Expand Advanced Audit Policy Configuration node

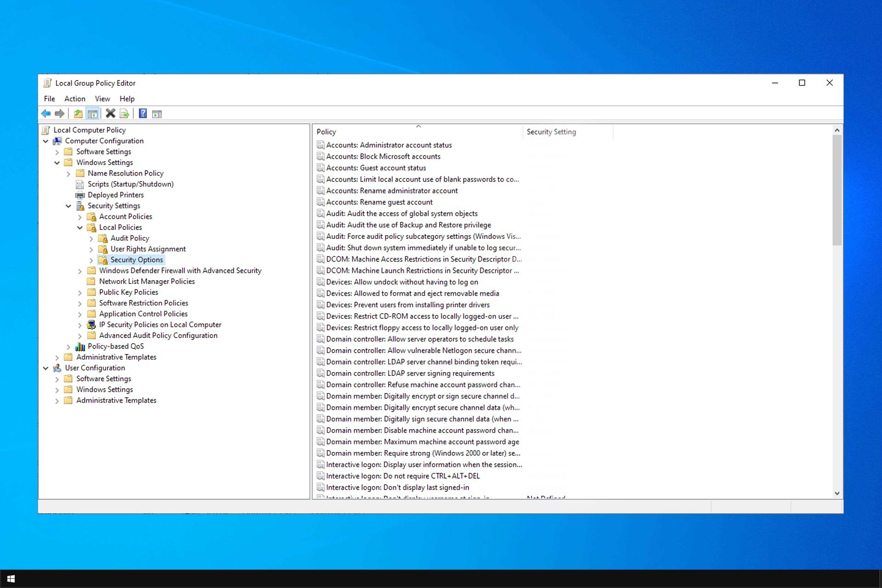coord(80,336)
